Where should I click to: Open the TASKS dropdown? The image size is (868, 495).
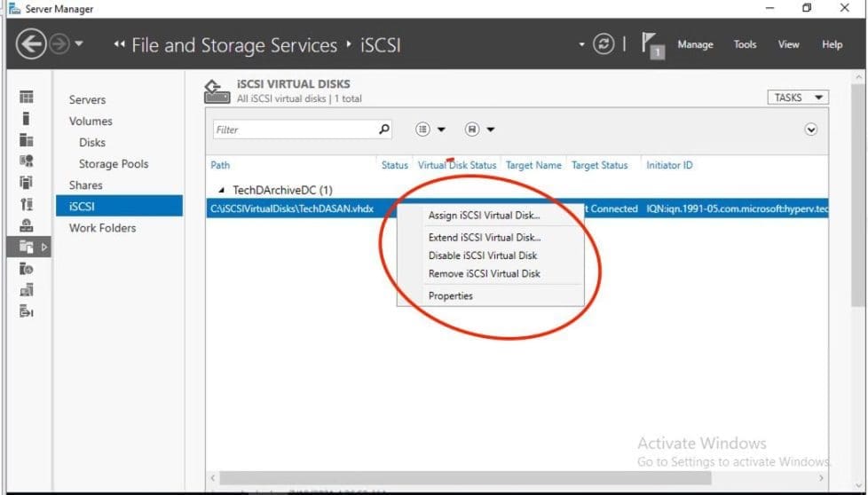(x=796, y=98)
